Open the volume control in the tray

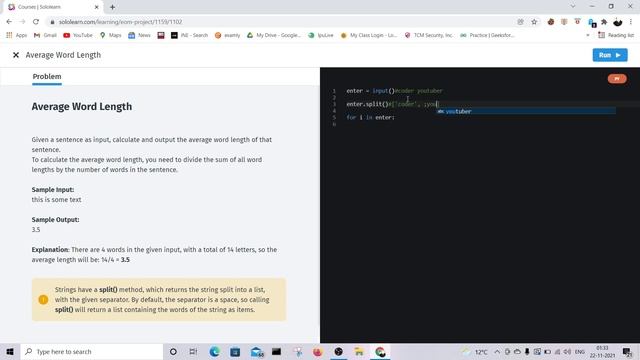click(x=567, y=351)
